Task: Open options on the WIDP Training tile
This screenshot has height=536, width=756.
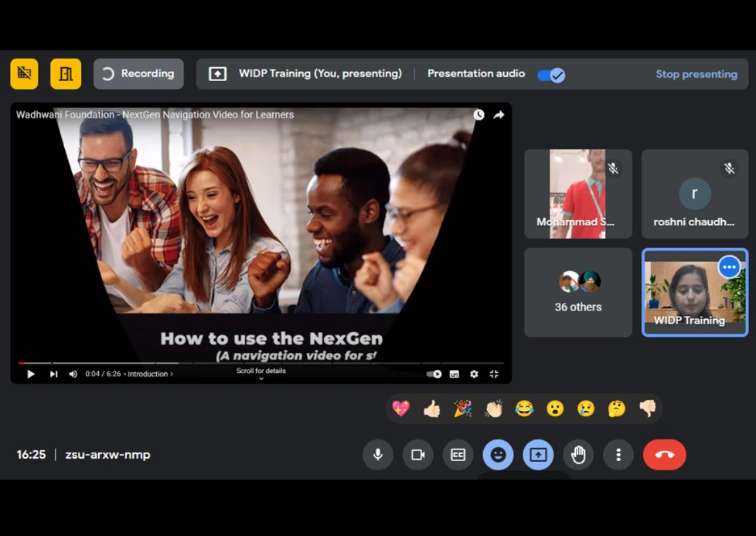Action: [729, 266]
